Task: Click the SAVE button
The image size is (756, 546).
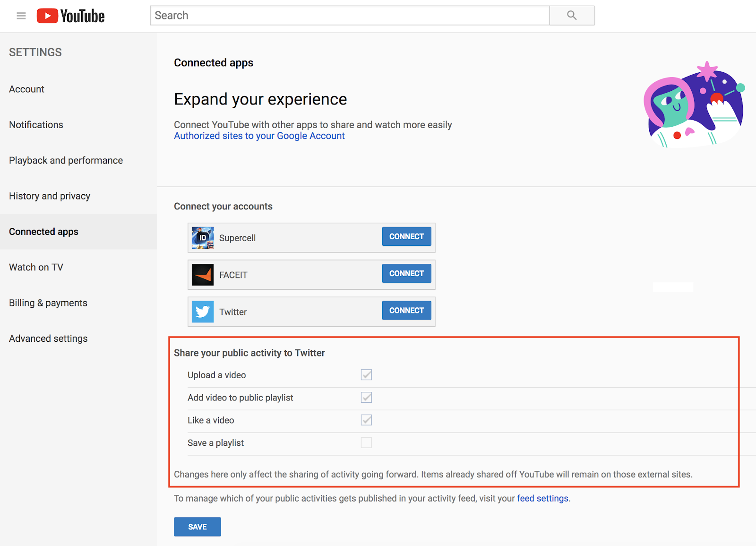Action: 197,527
